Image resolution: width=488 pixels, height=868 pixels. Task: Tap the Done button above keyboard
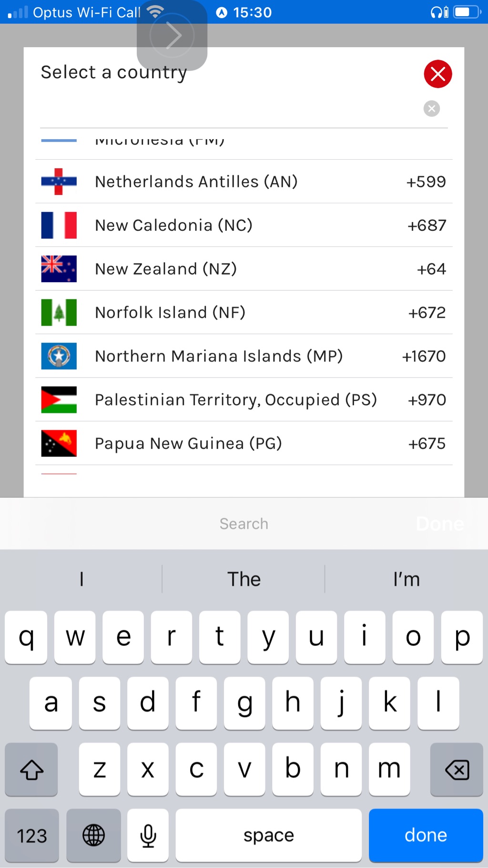point(439,524)
